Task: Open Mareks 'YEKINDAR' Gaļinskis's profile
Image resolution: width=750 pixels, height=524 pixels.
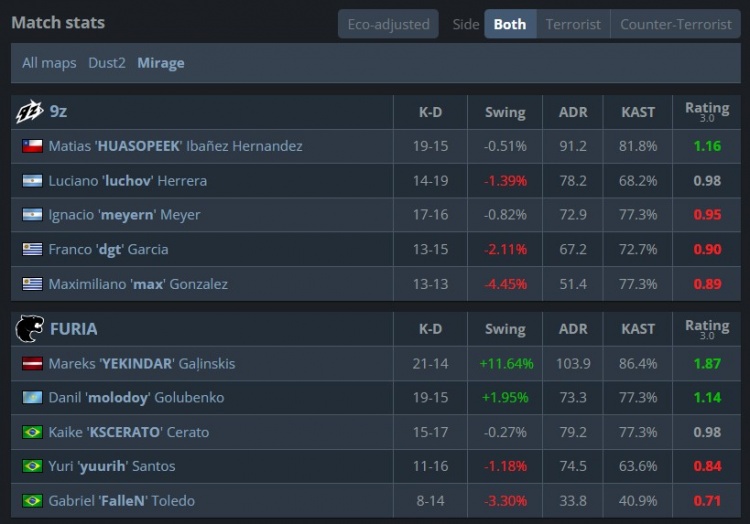Action: 142,364
